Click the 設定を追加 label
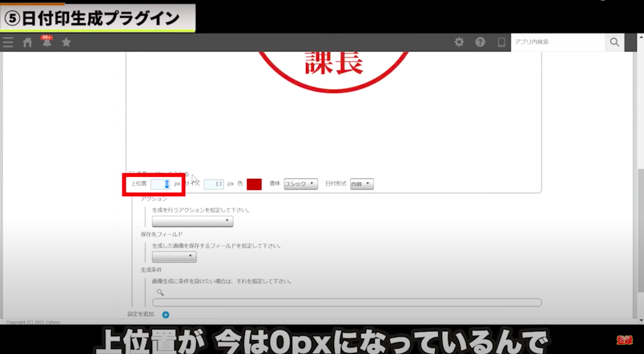 [x=140, y=314]
